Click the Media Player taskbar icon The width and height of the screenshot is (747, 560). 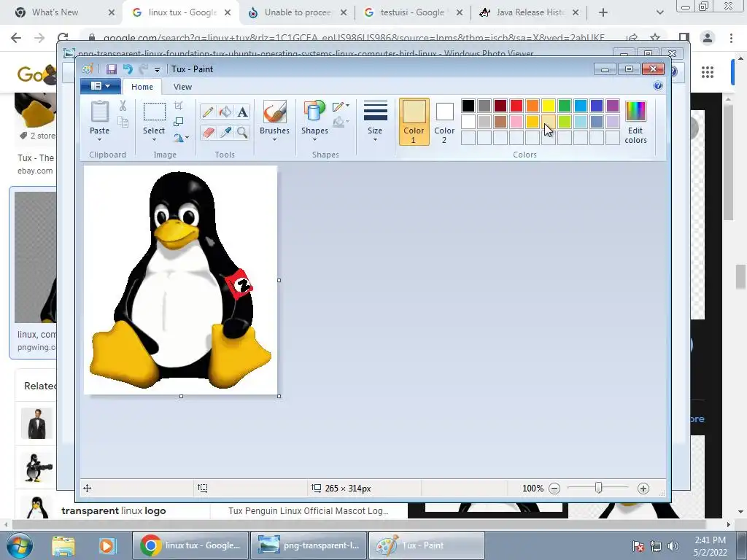point(107,545)
